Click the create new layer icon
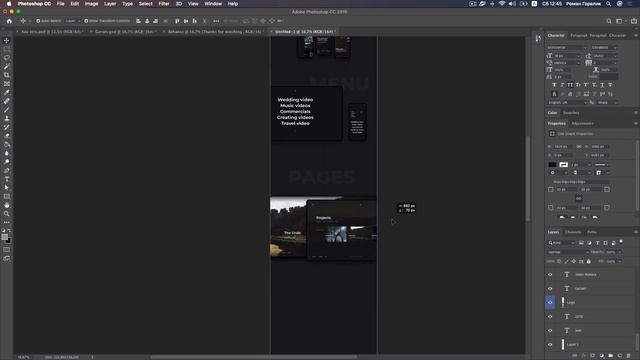 620,356
